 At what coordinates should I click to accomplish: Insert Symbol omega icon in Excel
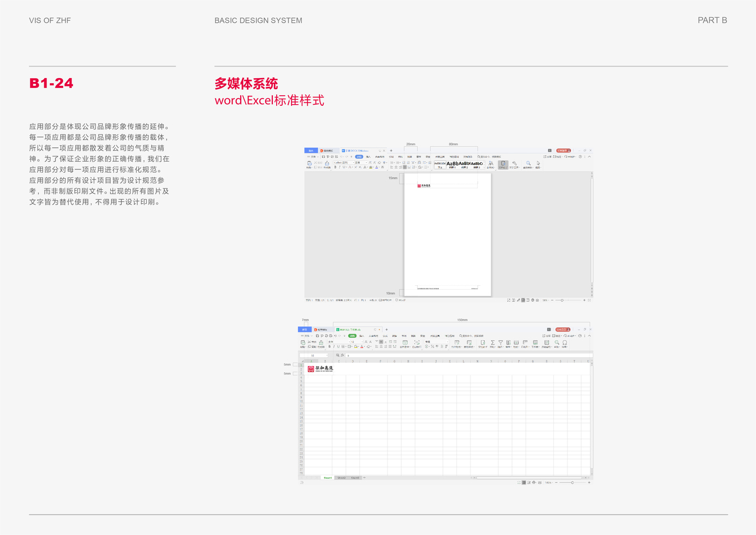coord(565,343)
